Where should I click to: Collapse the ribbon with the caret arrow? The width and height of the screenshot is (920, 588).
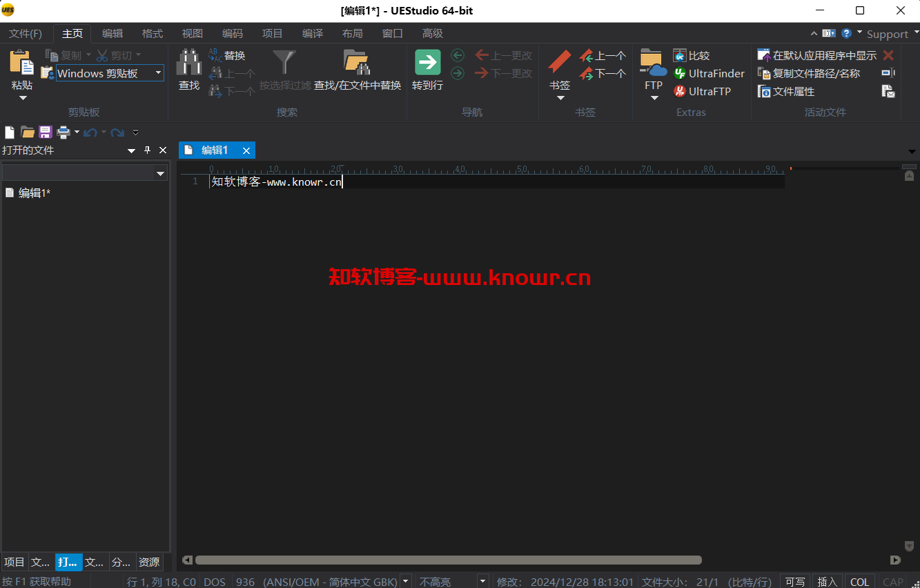tap(814, 32)
